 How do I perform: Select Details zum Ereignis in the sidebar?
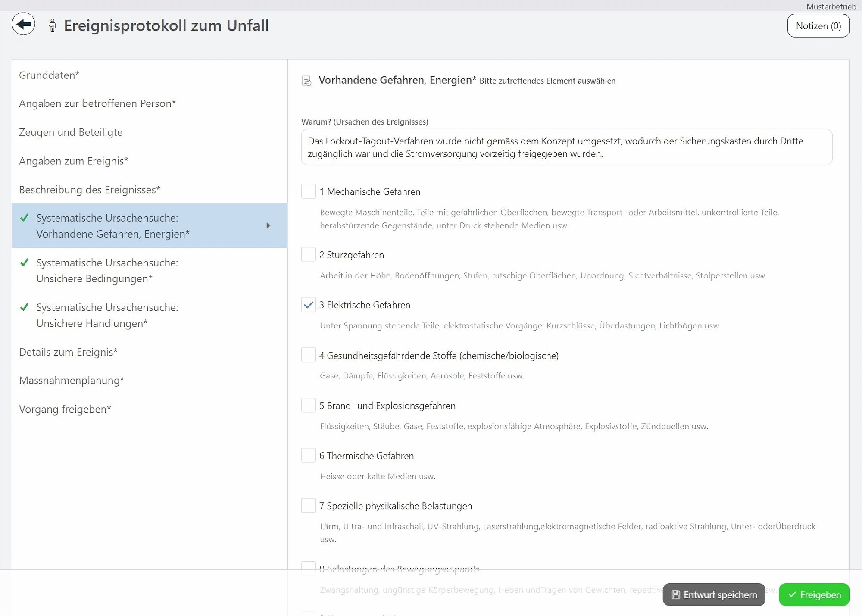tap(68, 352)
